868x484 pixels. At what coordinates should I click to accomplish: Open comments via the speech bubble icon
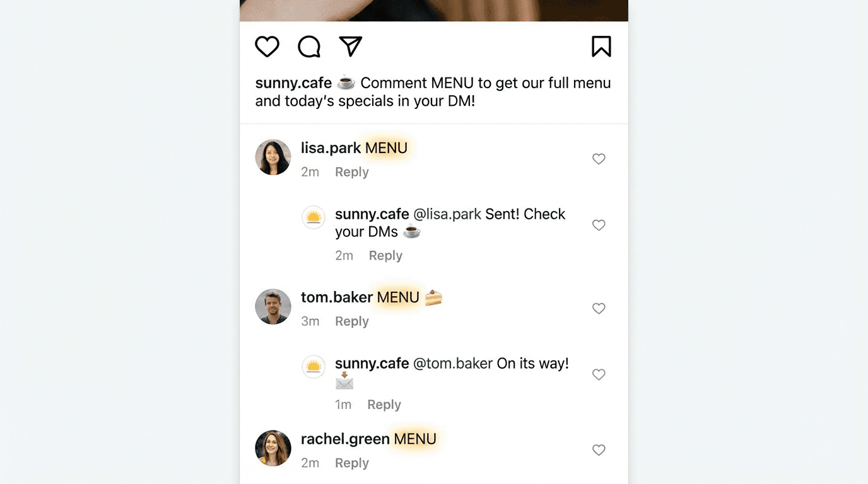coord(309,47)
